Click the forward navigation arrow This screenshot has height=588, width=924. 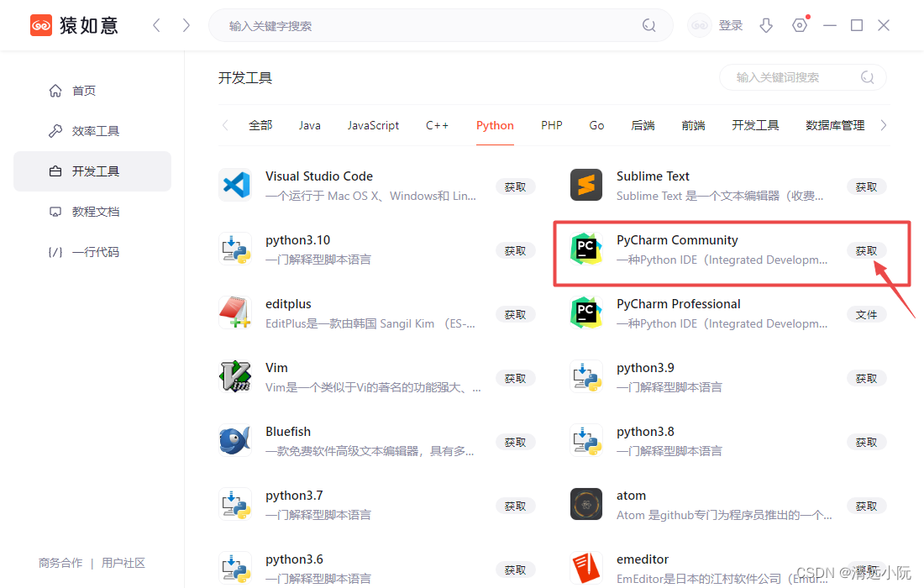tap(186, 25)
